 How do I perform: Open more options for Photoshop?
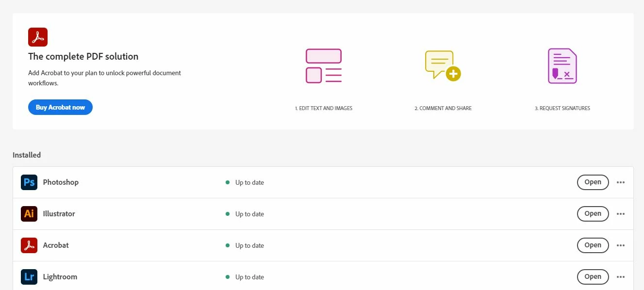(621, 182)
